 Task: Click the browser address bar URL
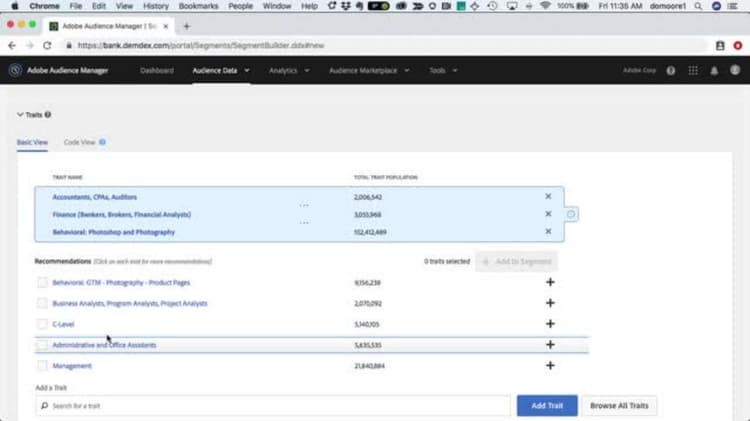[x=201, y=45]
